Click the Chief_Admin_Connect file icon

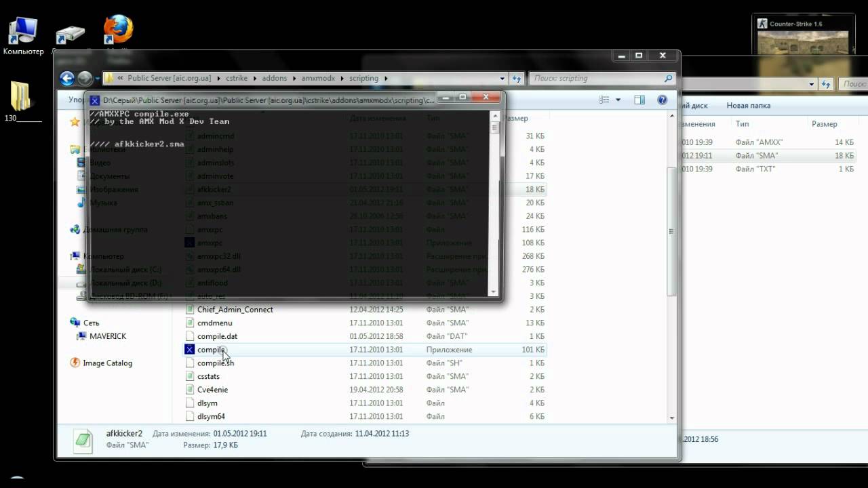[x=191, y=310]
